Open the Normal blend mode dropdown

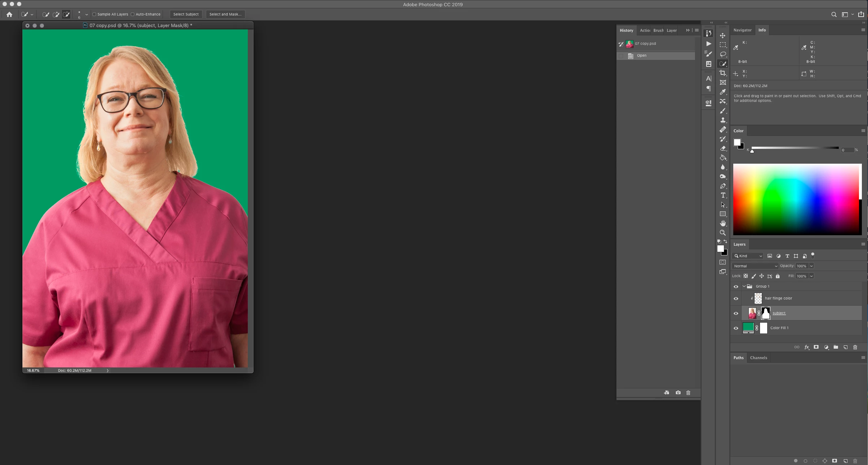(755, 266)
